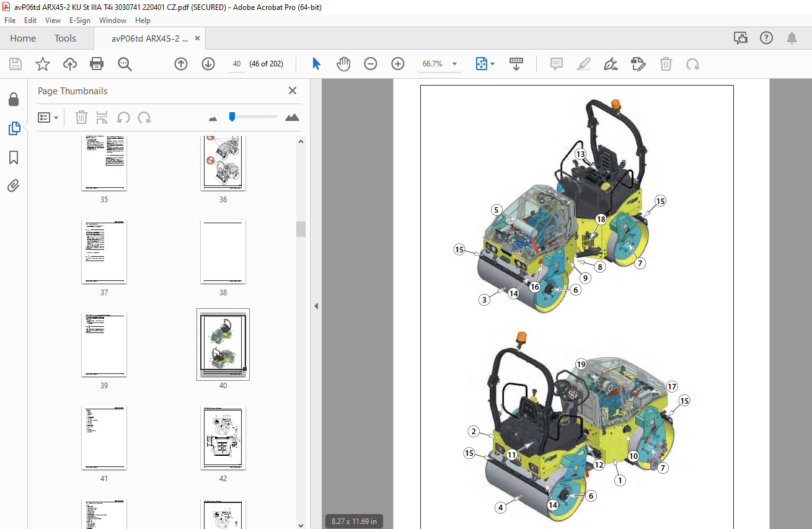This screenshot has height=529, width=812.
Task: Bookmark file with the star icon
Action: pos(43,64)
